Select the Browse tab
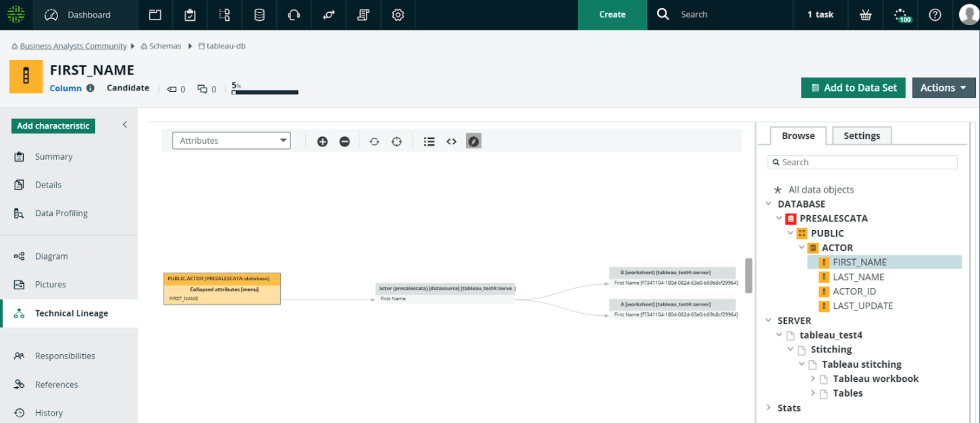980x423 pixels. [x=798, y=136]
